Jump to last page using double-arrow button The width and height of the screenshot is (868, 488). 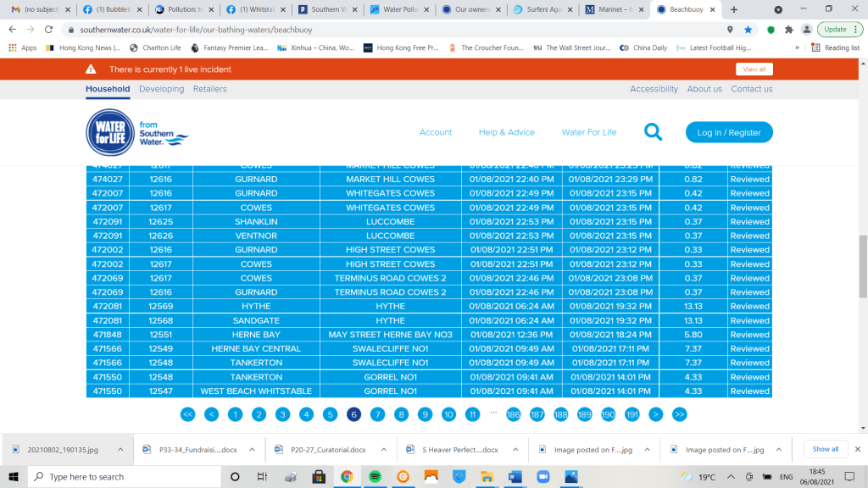679,414
